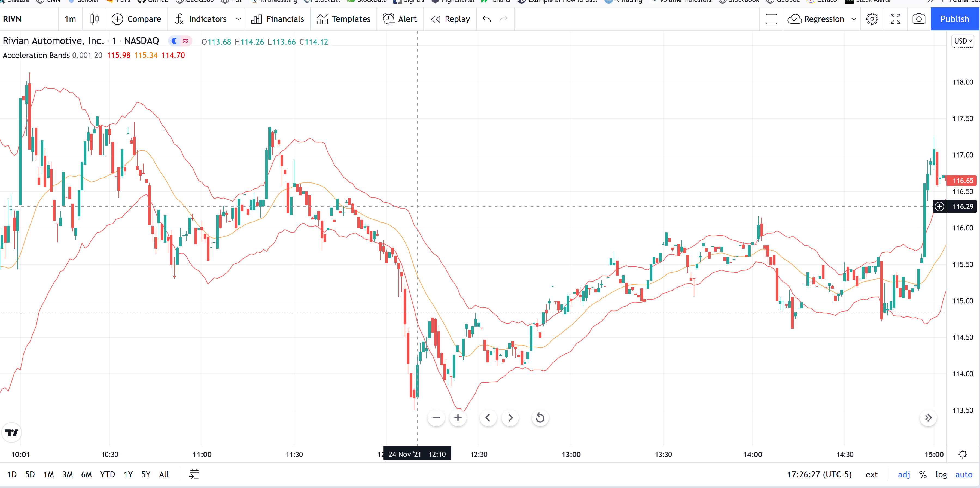Create an Alert
This screenshot has width=980, height=488.
pos(400,19)
